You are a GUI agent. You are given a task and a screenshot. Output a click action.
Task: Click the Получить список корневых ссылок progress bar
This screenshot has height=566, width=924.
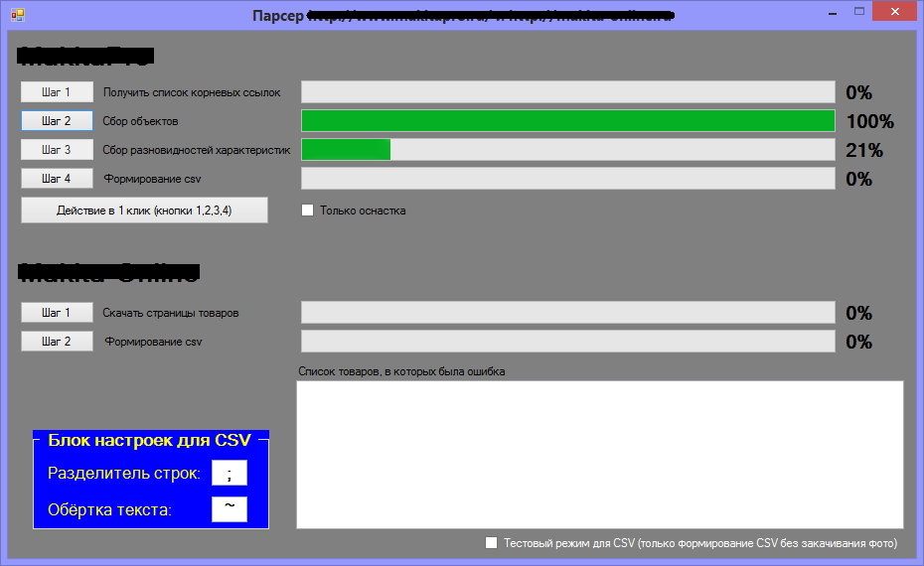(567, 92)
